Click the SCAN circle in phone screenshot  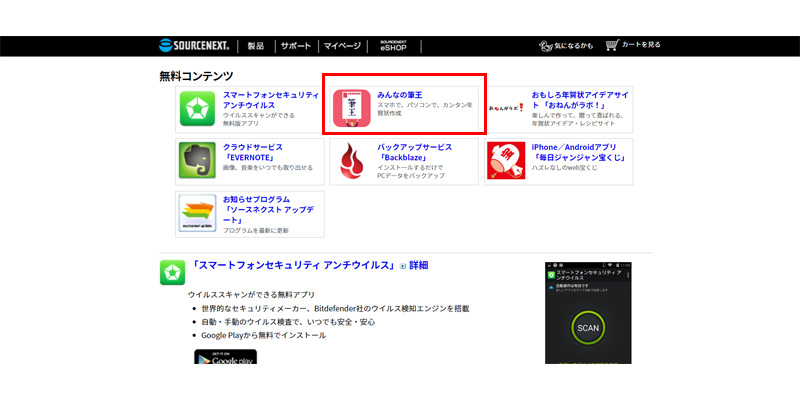coord(588,328)
